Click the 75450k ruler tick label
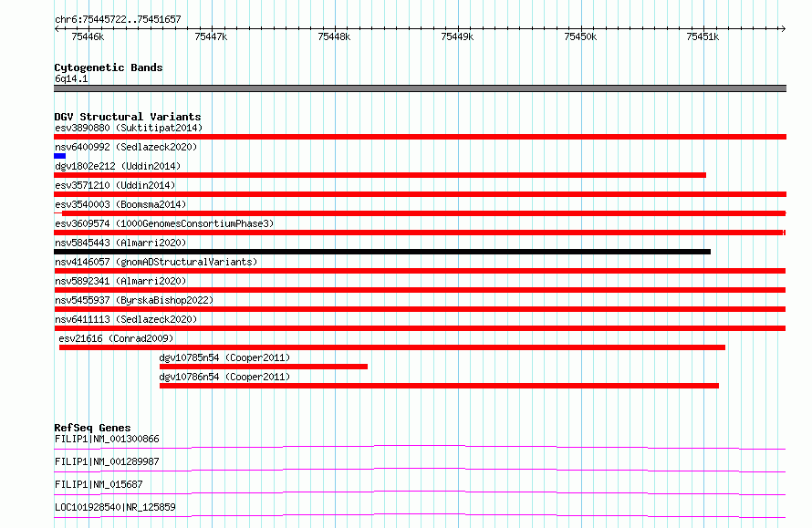812x528 pixels. (x=580, y=36)
